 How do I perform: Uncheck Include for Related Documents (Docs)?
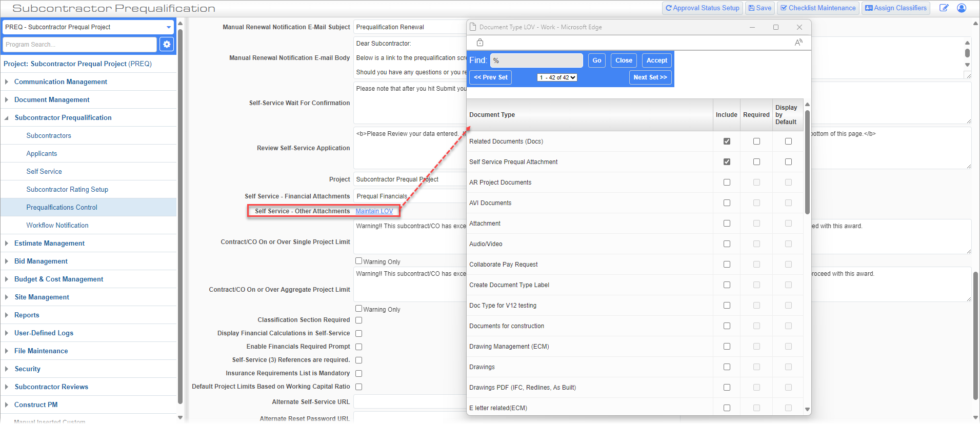727,142
